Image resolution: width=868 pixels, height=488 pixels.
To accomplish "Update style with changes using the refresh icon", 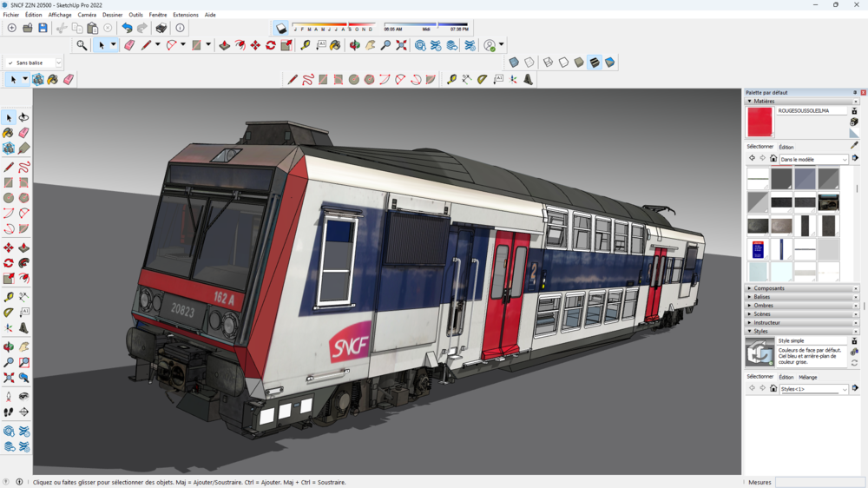I will [x=854, y=363].
